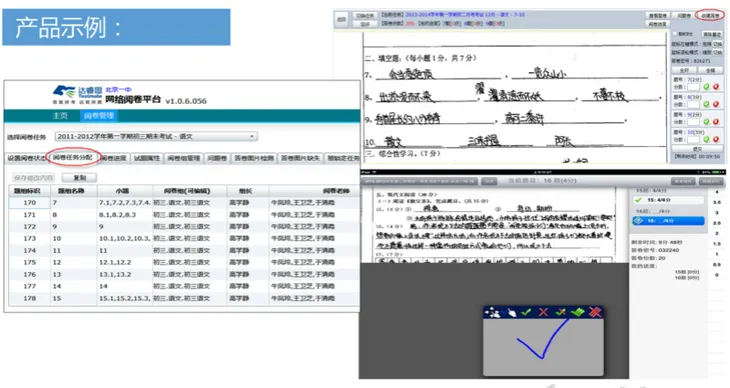This screenshot has width=730, height=388.
Task: Click the score input for question 10
Action: tap(693, 140)
